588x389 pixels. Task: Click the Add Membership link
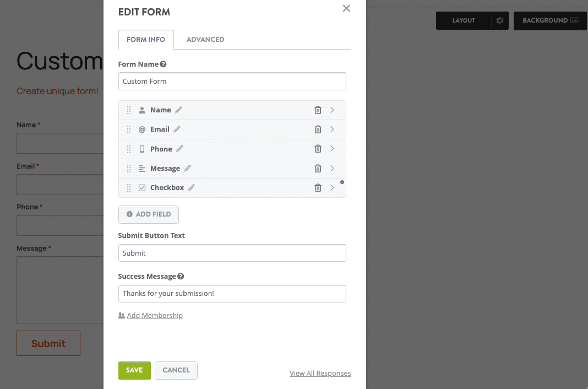(155, 316)
